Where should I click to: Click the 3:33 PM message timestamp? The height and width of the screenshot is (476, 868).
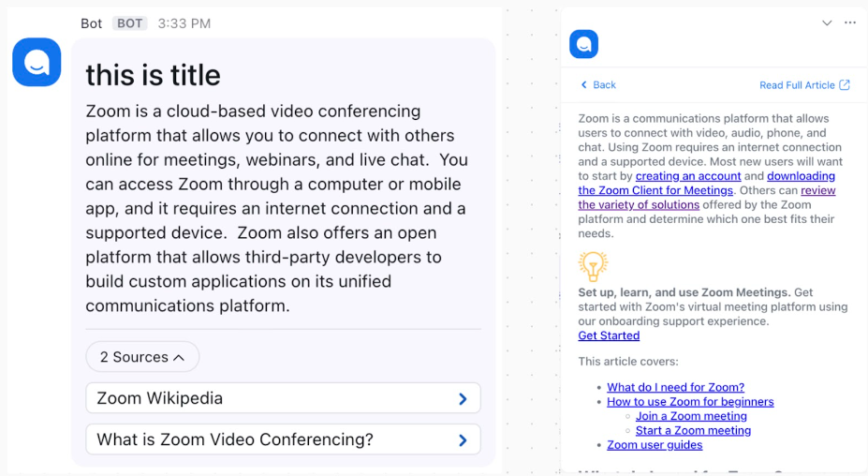pyautogui.click(x=184, y=23)
